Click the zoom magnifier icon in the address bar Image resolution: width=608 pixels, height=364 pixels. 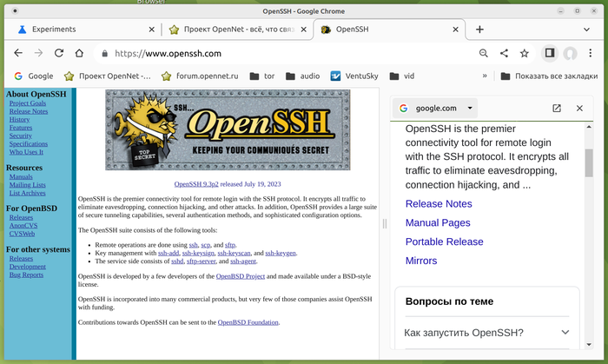tap(484, 53)
